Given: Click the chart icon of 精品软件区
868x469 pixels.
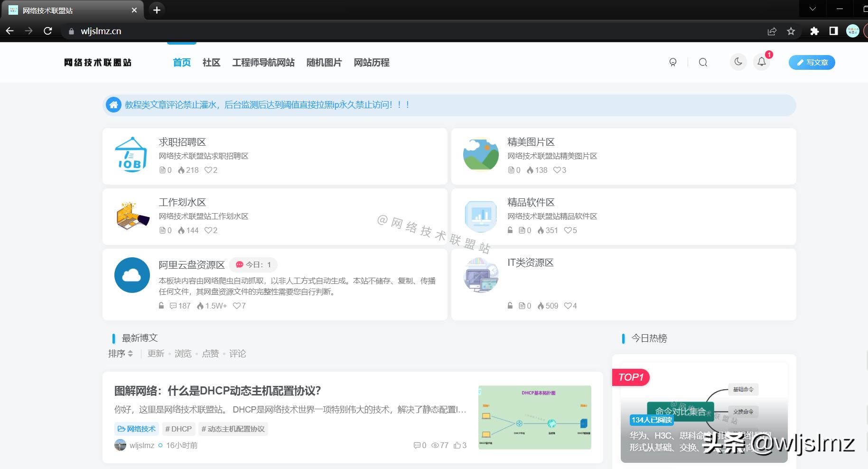Looking at the screenshot, I should pos(480,216).
